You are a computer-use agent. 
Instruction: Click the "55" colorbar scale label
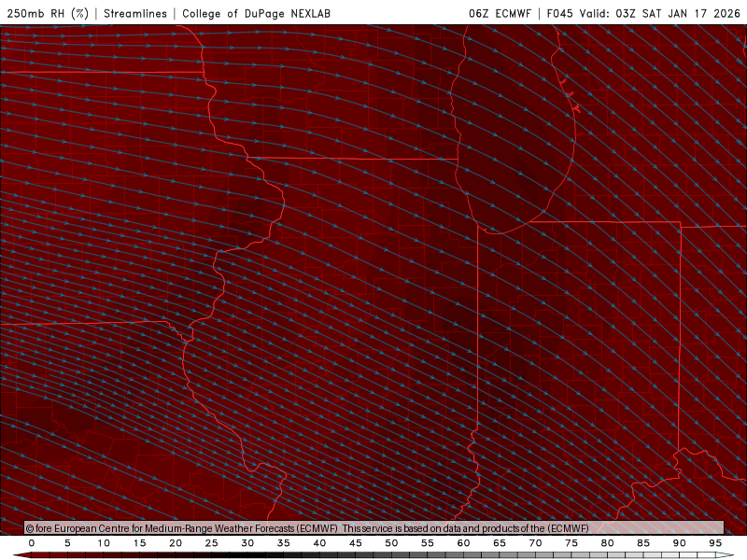[x=428, y=543]
